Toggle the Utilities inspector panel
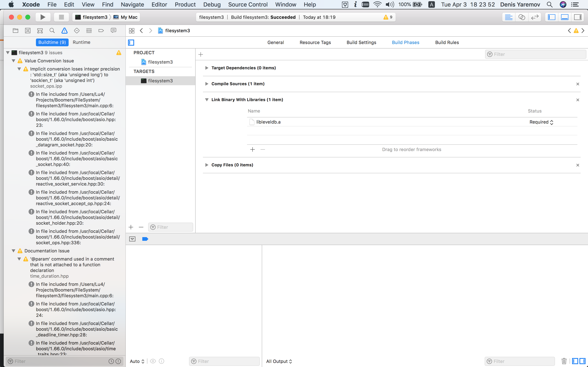This screenshot has width=588, height=367. 578,17
